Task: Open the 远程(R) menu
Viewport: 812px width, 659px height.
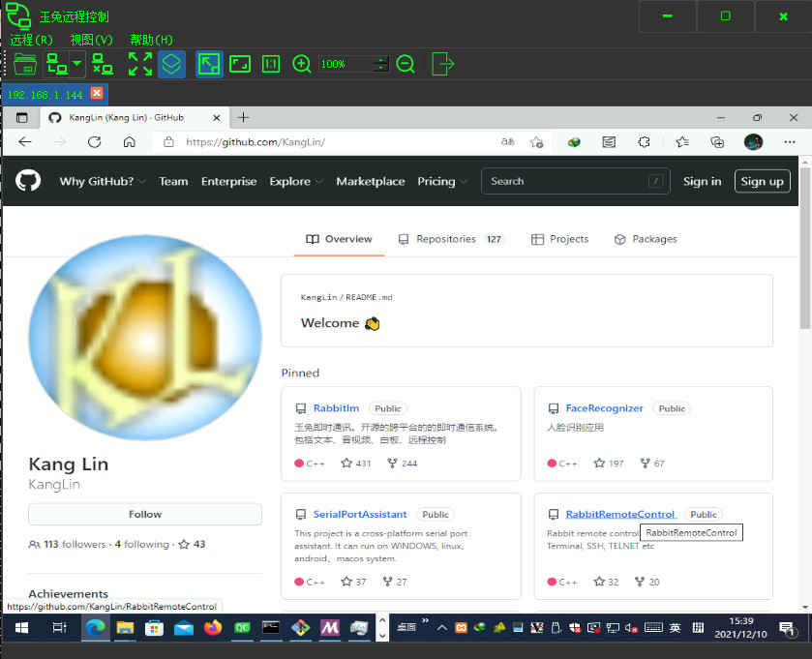Action: click(x=31, y=40)
